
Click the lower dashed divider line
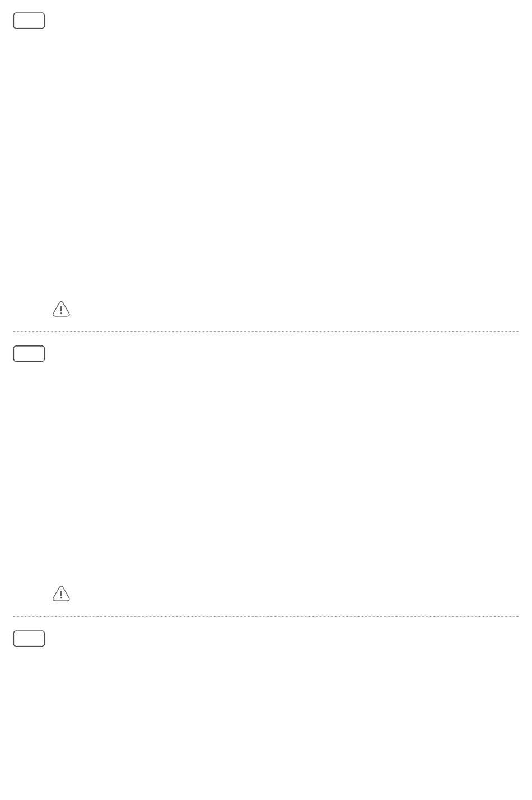pyautogui.click(x=266, y=617)
